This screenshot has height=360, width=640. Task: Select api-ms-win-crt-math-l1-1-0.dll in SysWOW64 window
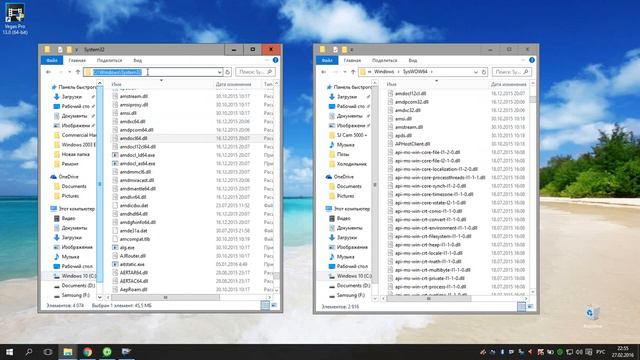coord(428,262)
